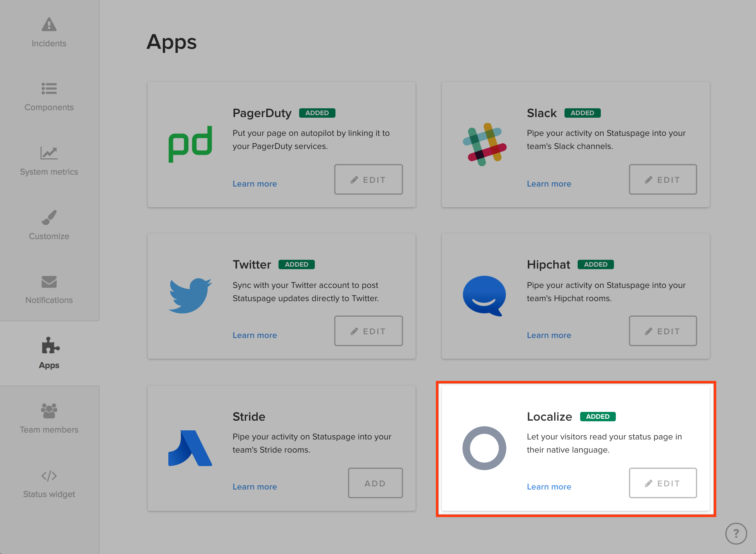Click the Localize circle logo
This screenshot has width=756, height=554.
pos(484,448)
